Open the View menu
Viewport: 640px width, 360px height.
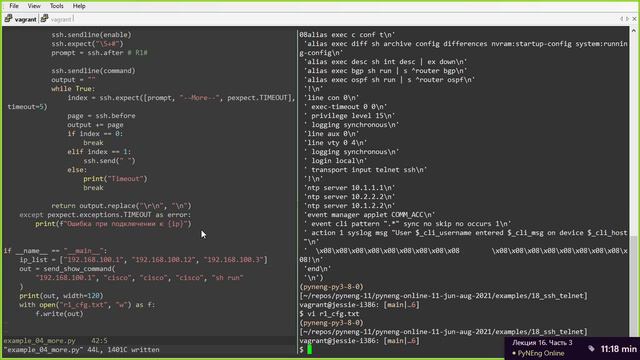(x=34, y=6)
